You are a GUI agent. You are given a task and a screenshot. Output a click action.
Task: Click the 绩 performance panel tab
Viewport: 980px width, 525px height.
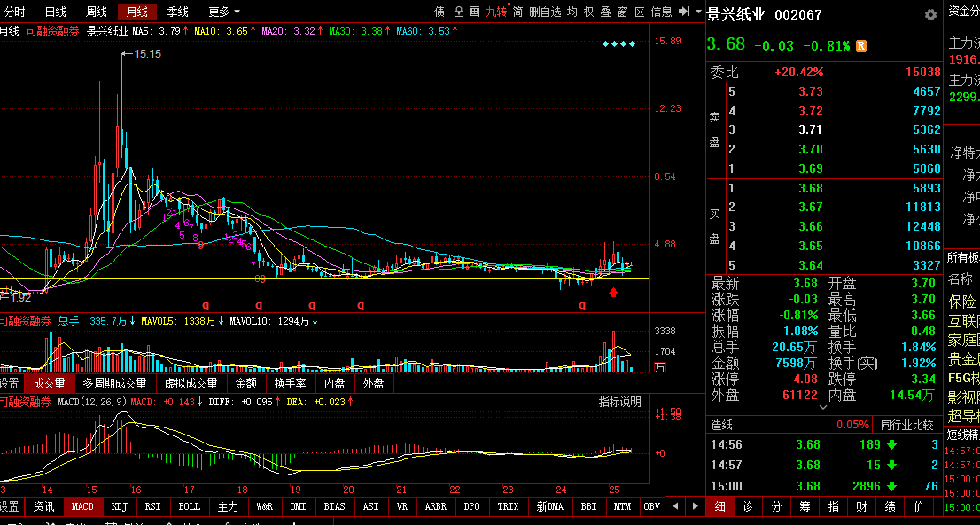(x=890, y=506)
